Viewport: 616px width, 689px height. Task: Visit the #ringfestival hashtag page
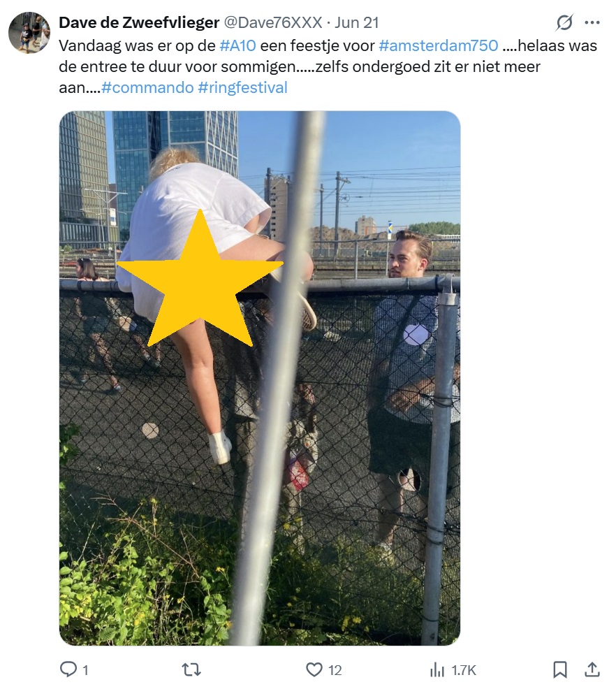(x=243, y=87)
